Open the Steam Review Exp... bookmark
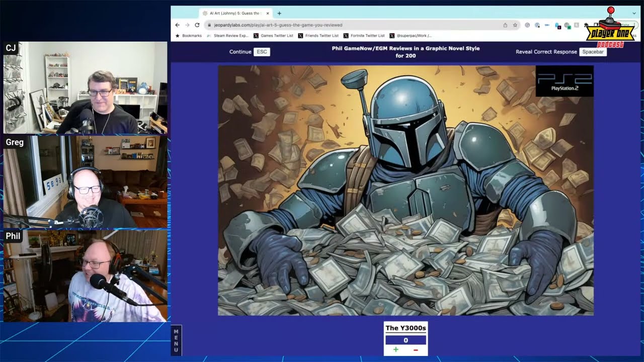Image resolution: width=644 pixels, height=362 pixels. [x=227, y=36]
